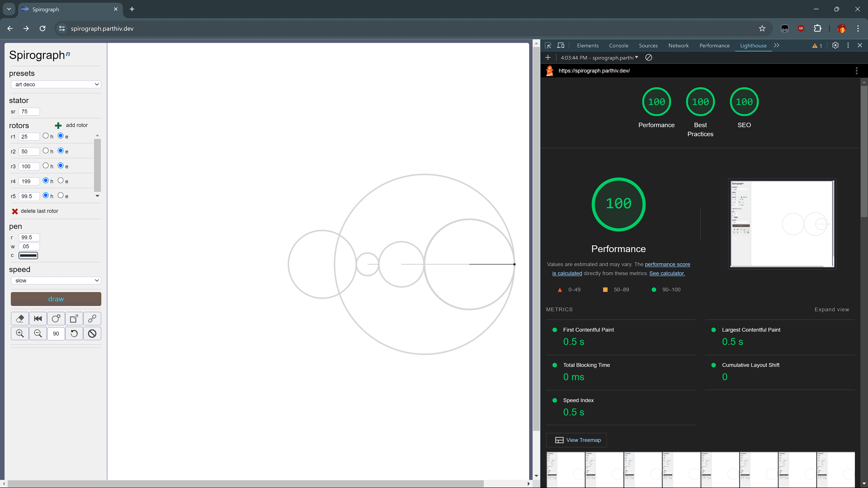The height and width of the screenshot is (488, 868).
Task: Select h option for rotor r2
Action: (x=46, y=150)
